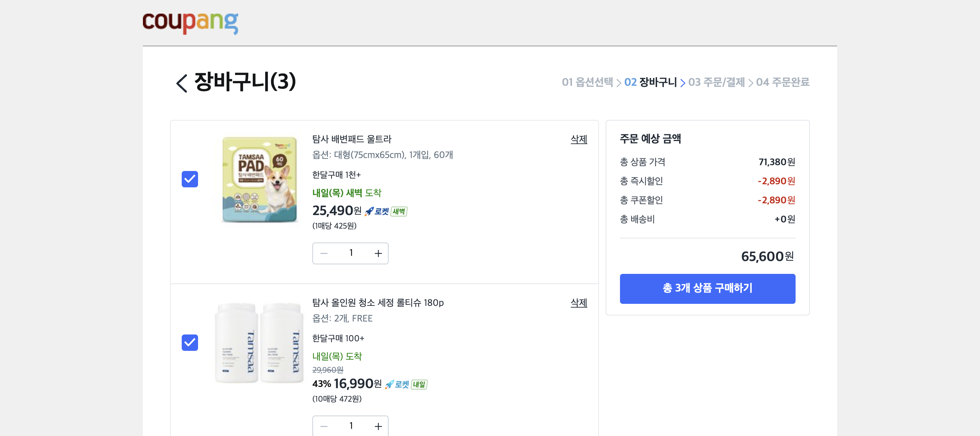Open the TAMSAA PAD product thumbnail
The width and height of the screenshot is (980, 436).
click(x=259, y=179)
